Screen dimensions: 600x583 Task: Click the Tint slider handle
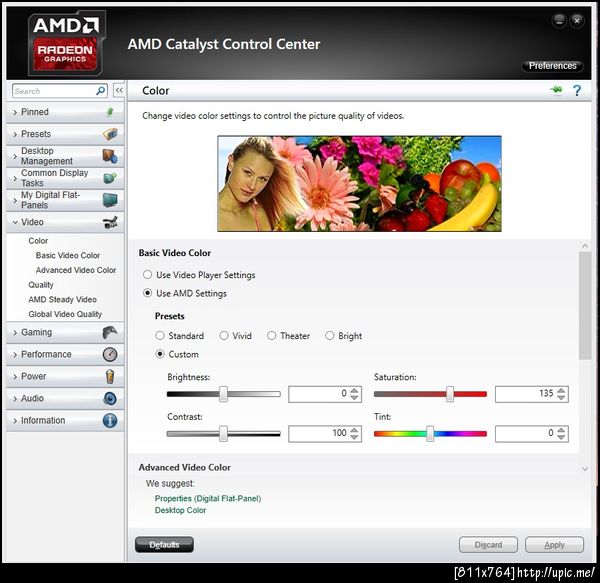[x=430, y=434]
